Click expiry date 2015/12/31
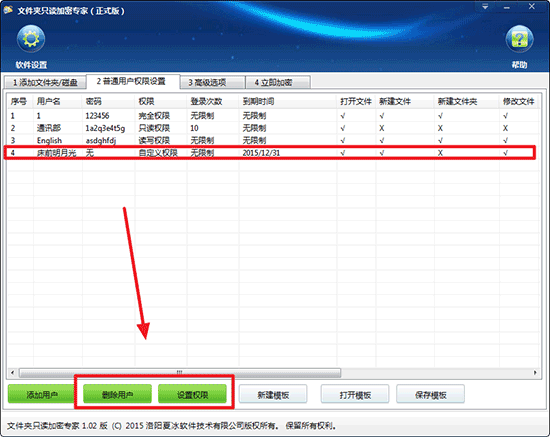 coord(261,153)
